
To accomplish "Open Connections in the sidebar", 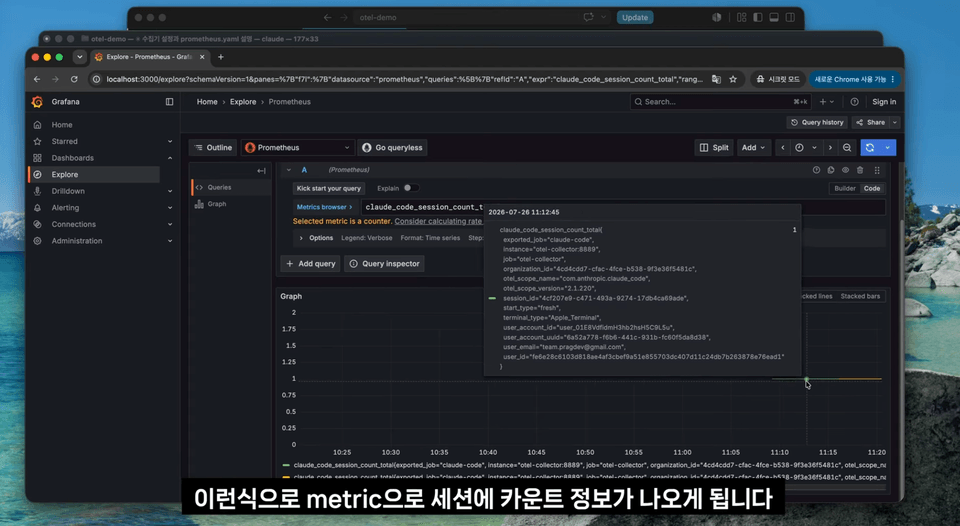I will click(x=73, y=224).
